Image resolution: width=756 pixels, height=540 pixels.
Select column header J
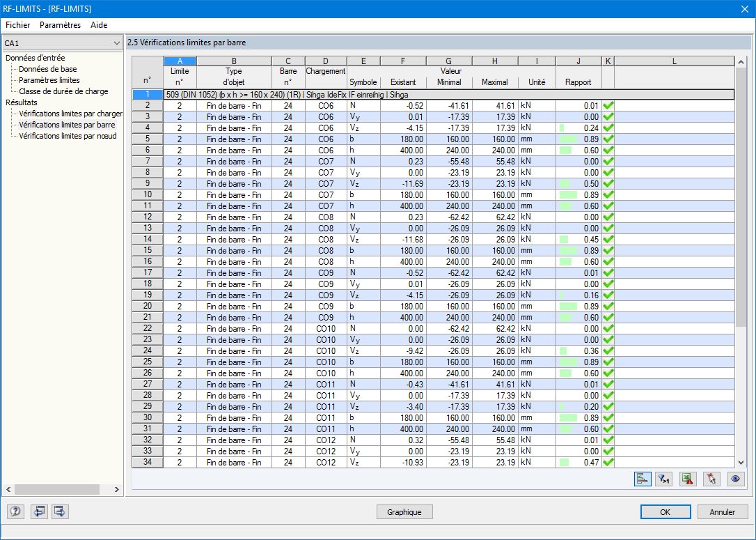[x=578, y=61]
